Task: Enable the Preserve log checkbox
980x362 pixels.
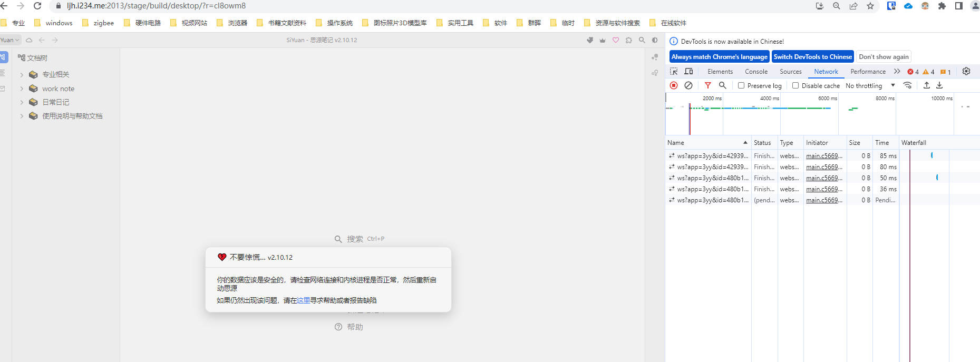Action: (x=741, y=85)
